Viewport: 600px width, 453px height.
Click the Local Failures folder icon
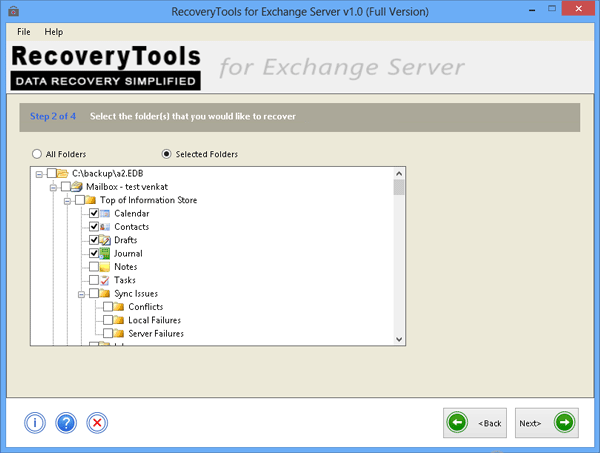coord(119,320)
